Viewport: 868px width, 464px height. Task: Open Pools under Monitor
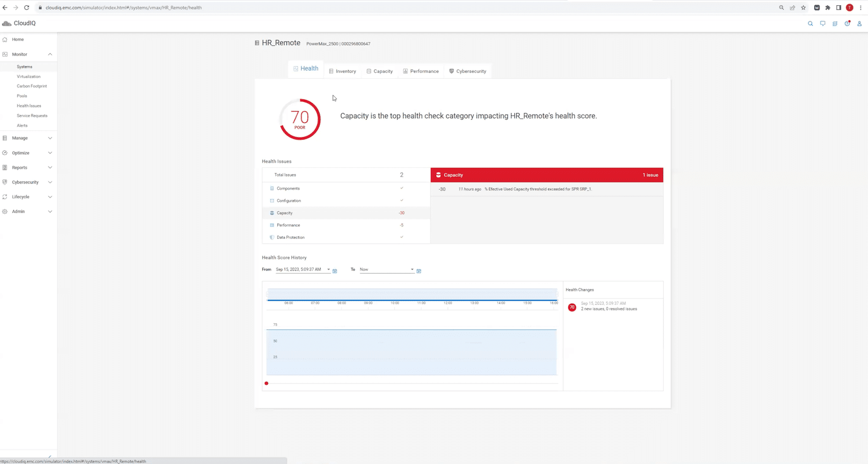[x=22, y=96]
